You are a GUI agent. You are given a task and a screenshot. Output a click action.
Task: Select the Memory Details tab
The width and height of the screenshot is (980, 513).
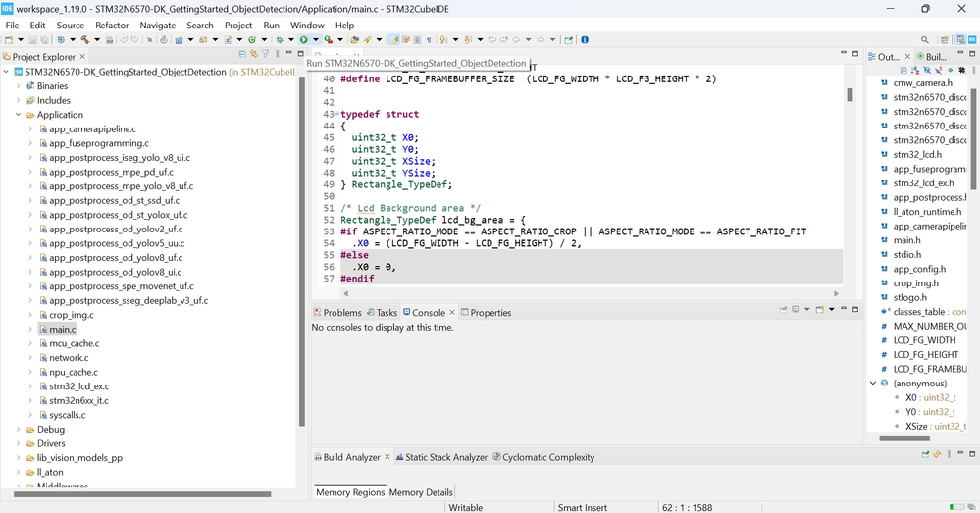(x=421, y=492)
